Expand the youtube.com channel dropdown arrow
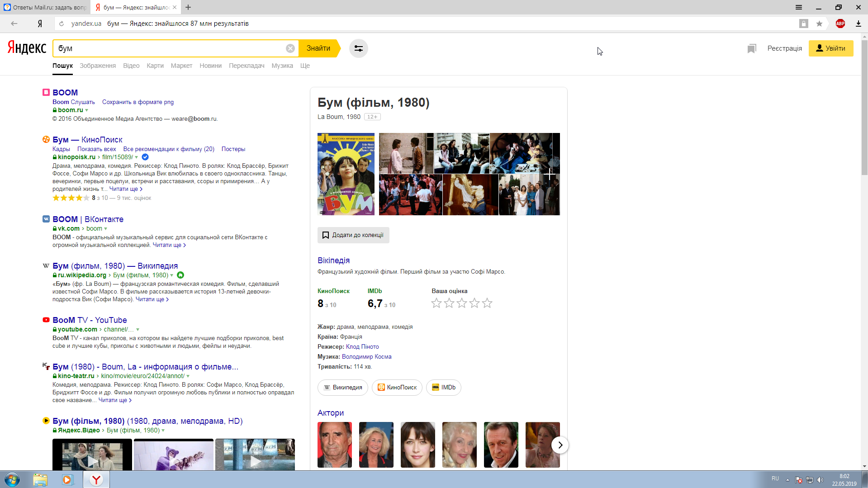Screen dimensions: 868x488 138,330
